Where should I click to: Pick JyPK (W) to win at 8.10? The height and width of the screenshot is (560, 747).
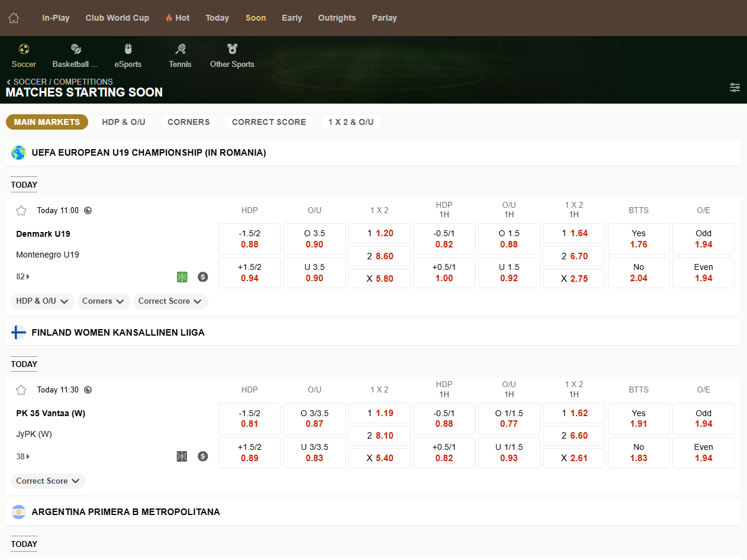[379, 436]
